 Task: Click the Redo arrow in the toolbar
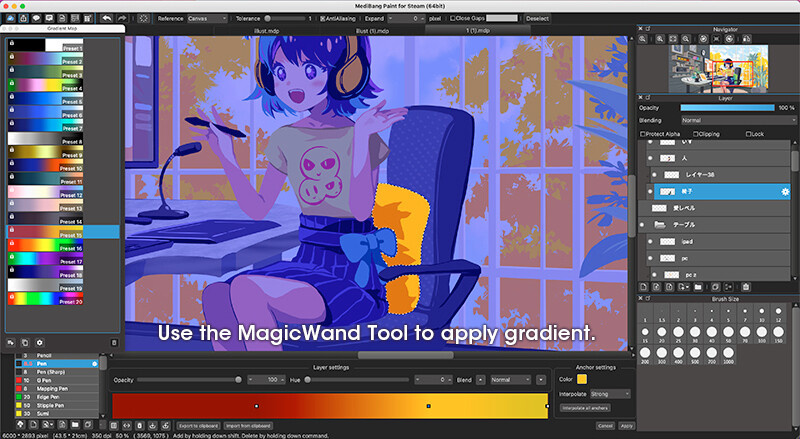(x=122, y=18)
